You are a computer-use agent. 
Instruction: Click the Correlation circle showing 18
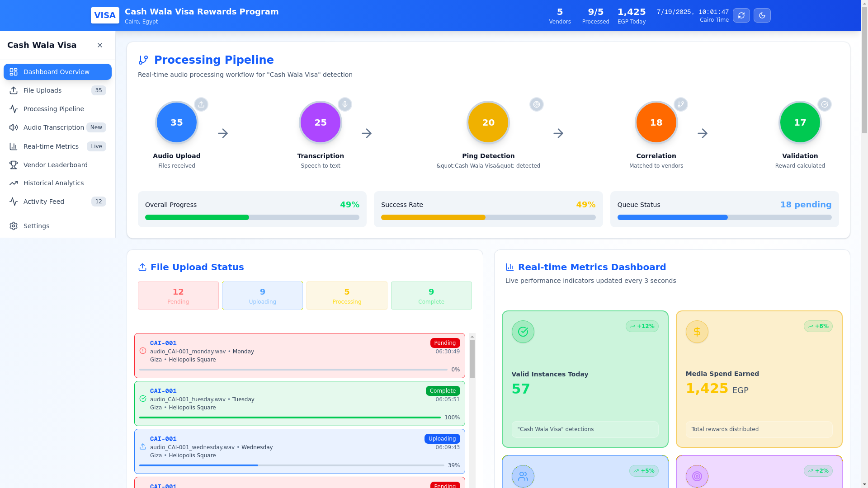[656, 122]
